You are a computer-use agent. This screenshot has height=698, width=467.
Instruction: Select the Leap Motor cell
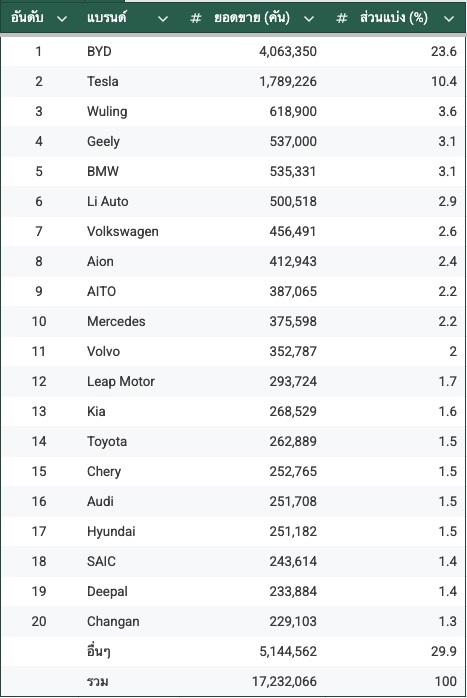point(121,381)
